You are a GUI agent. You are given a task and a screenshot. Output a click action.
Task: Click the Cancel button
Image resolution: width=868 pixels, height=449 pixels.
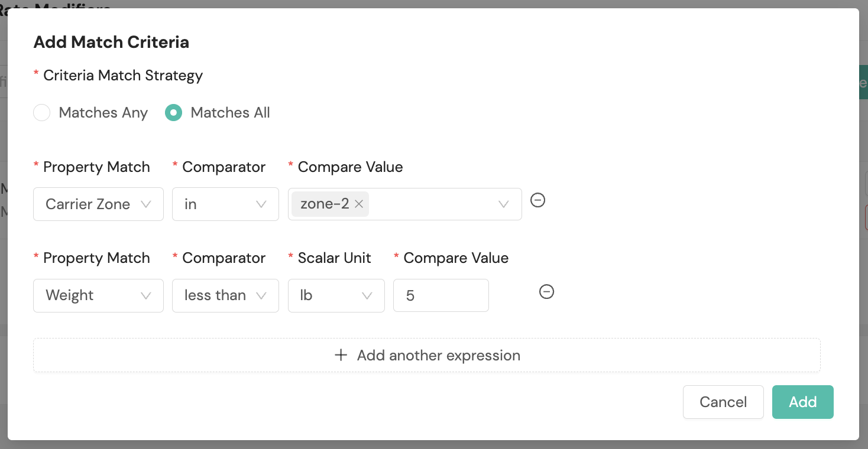pos(723,402)
